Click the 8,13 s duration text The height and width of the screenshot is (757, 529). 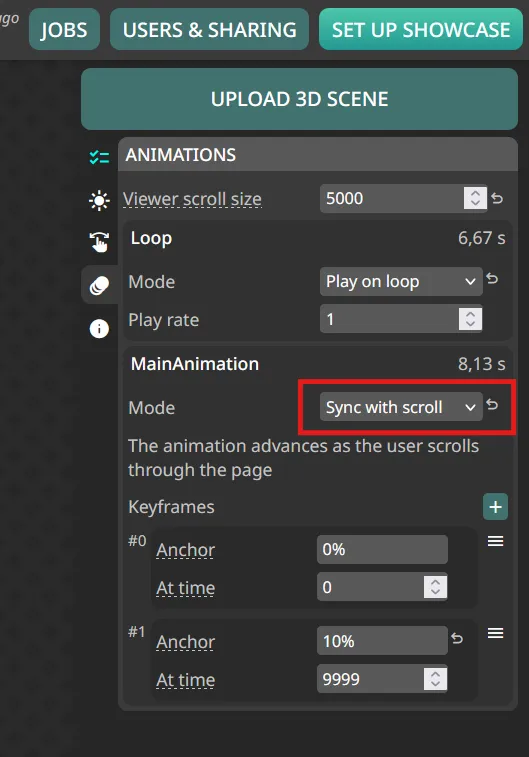pyautogui.click(x=482, y=364)
